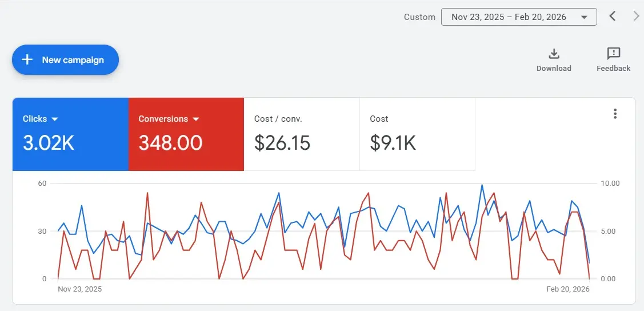The image size is (644, 311).
Task: Click the New campaign button label
Action: [73, 60]
